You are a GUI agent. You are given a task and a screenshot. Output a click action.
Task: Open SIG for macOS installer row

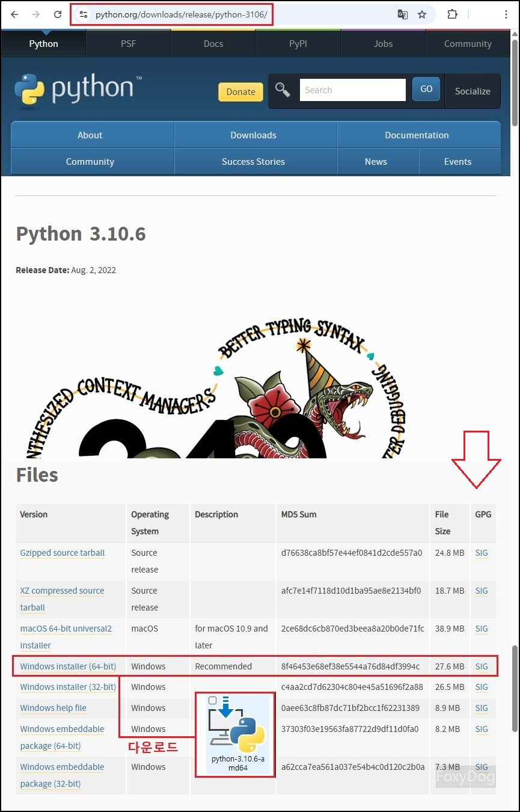[482, 629]
